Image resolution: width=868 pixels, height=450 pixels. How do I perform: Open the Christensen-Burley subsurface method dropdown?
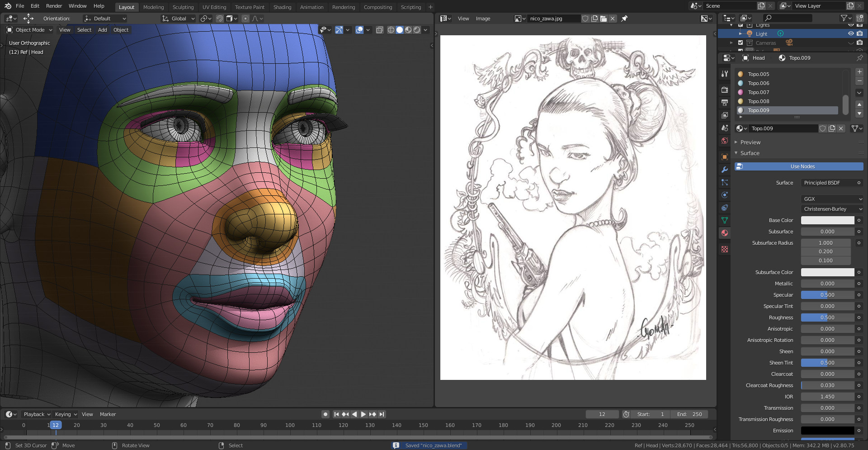(832, 209)
